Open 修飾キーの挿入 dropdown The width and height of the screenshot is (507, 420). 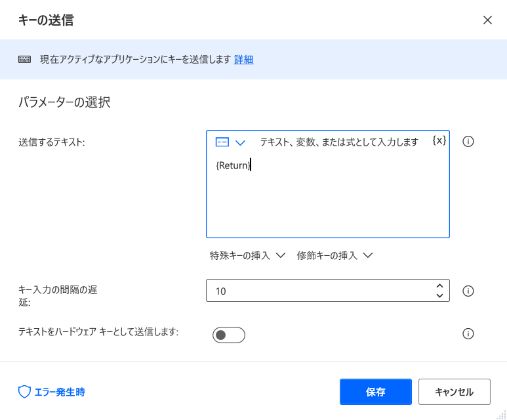click(x=335, y=256)
